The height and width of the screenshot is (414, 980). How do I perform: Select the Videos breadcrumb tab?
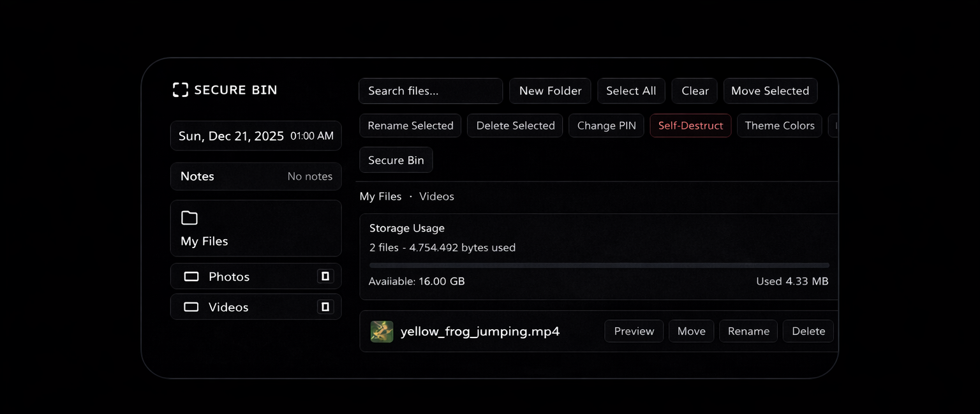436,196
